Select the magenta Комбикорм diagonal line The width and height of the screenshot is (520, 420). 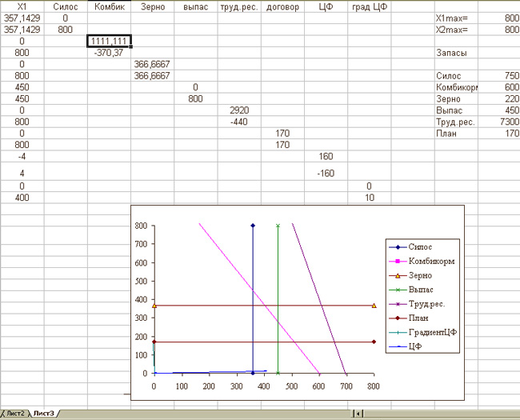click(259, 298)
